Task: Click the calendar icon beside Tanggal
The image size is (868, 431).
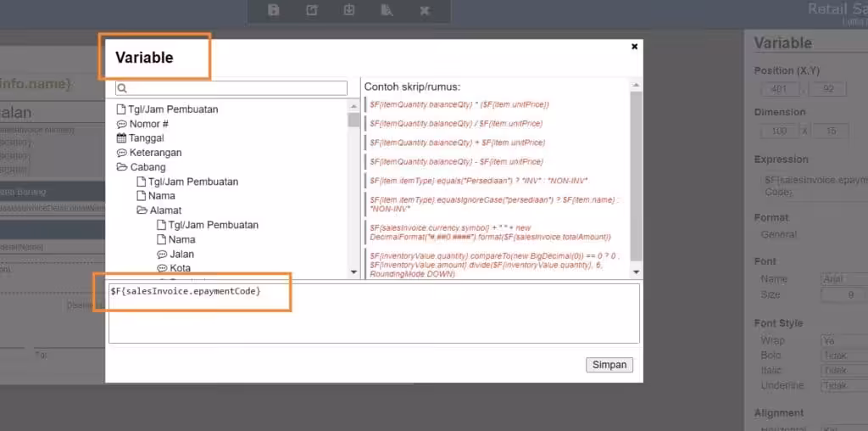Action: (x=121, y=138)
